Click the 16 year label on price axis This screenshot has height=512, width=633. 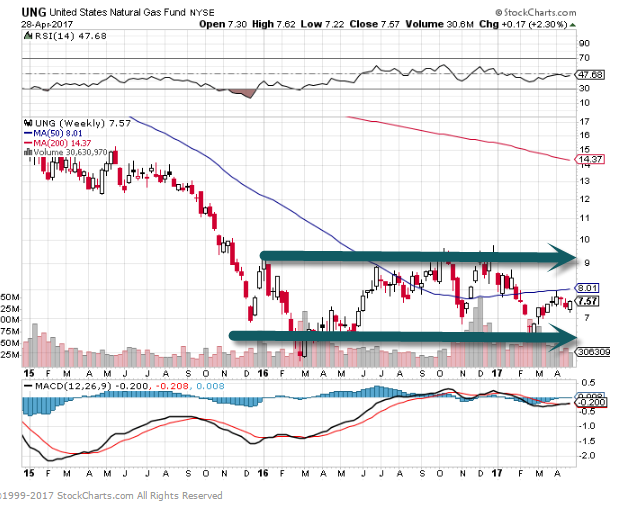pos(263,373)
